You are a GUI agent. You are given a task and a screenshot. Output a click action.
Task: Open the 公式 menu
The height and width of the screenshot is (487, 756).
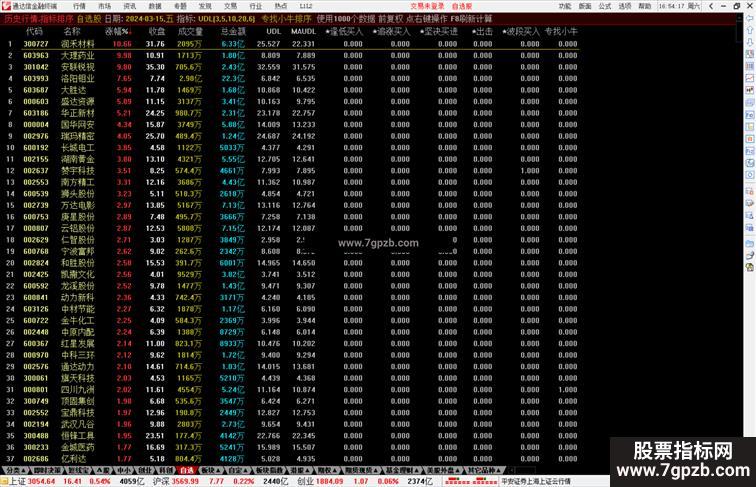click(x=605, y=6)
